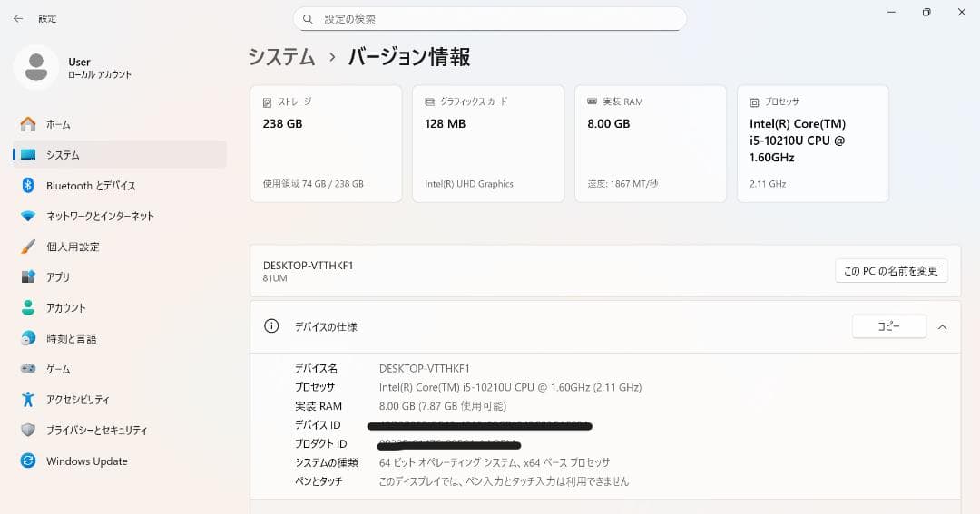
Task: Open the ゲーム settings page
Action: coord(120,368)
